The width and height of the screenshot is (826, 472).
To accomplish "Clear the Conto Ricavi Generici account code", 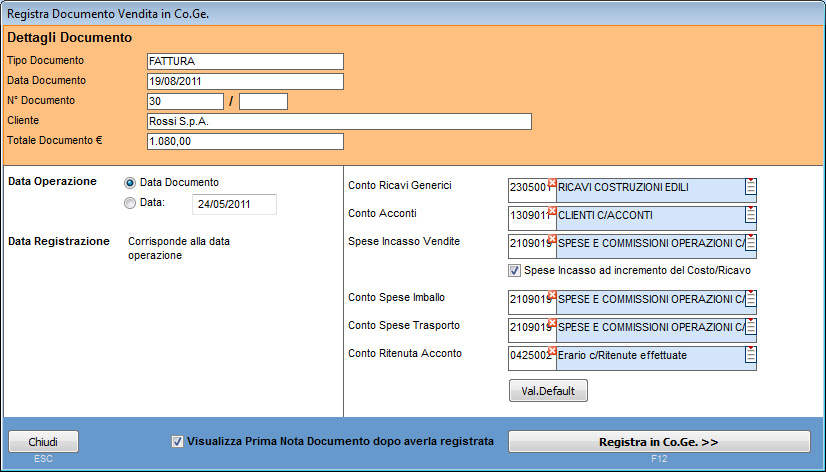I will [551, 182].
